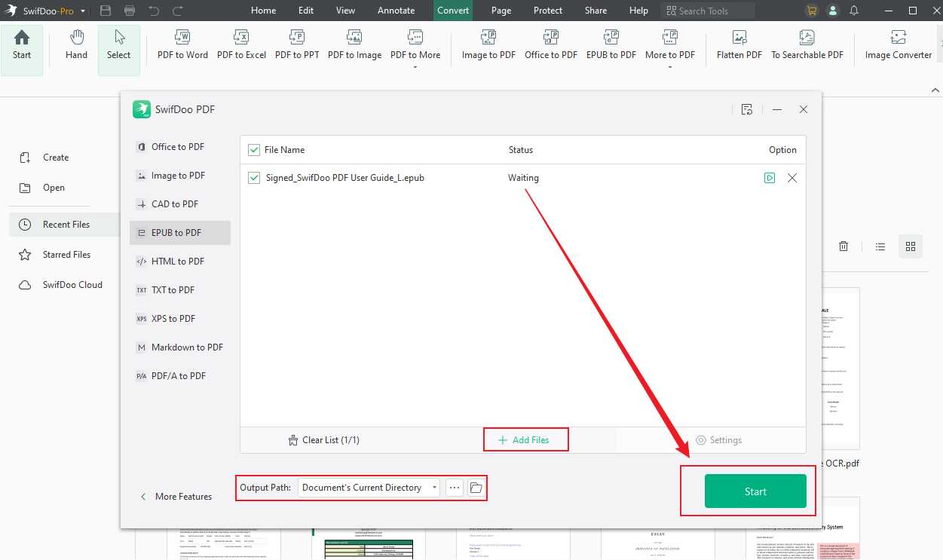Toggle the select-all File Name checkbox

254,150
